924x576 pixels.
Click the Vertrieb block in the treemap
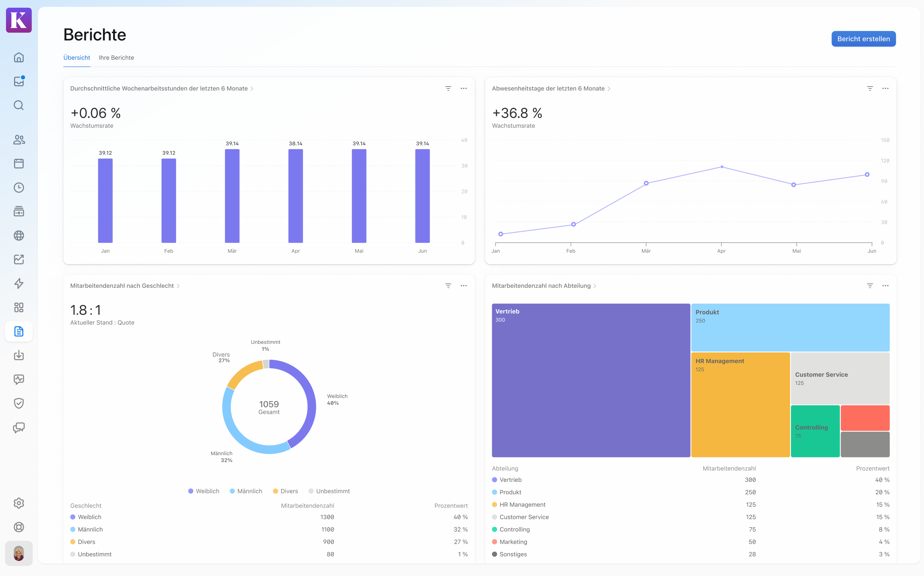(591, 380)
